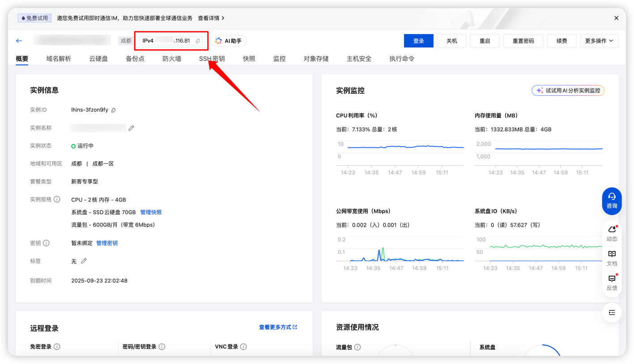Show info tooltip next to 实例规格
This screenshot has height=364, width=634.
57,199
